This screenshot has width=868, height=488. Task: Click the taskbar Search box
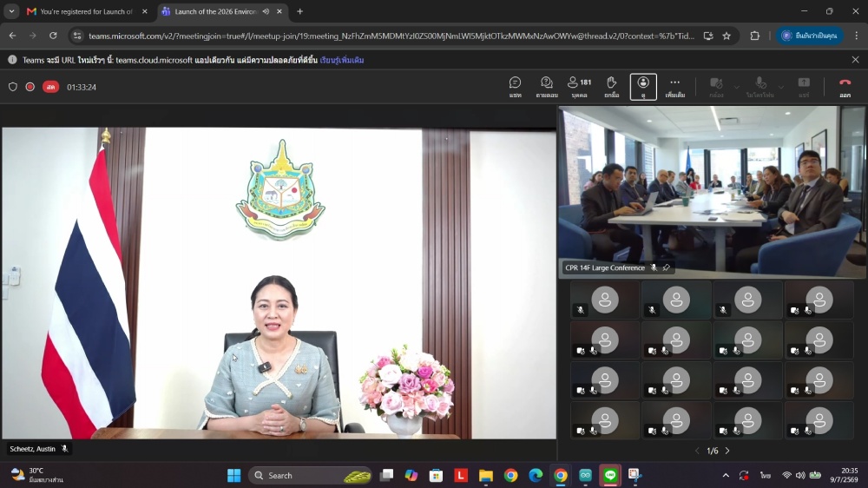(310, 475)
